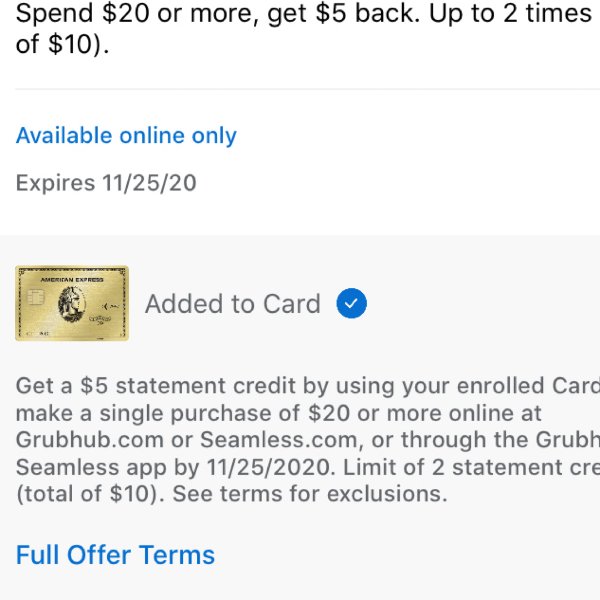Click the chip graphic on the Gold card

pyautogui.click(x=36, y=297)
